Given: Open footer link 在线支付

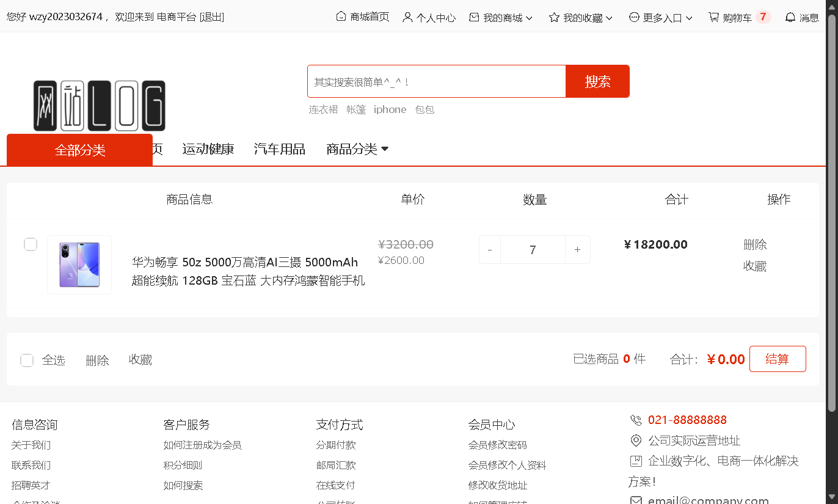Looking at the screenshot, I should 336,486.
